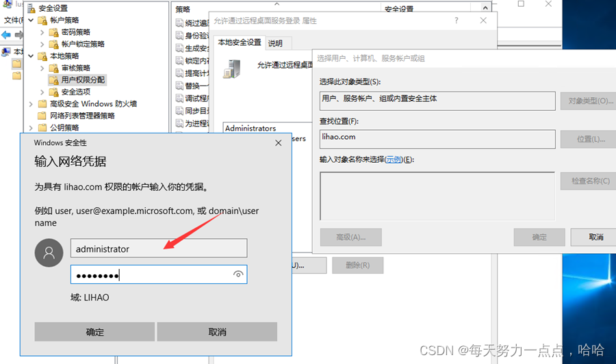Click the policy list scroll up arrow
This screenshot has width=616, height=364.
(485, 8)
